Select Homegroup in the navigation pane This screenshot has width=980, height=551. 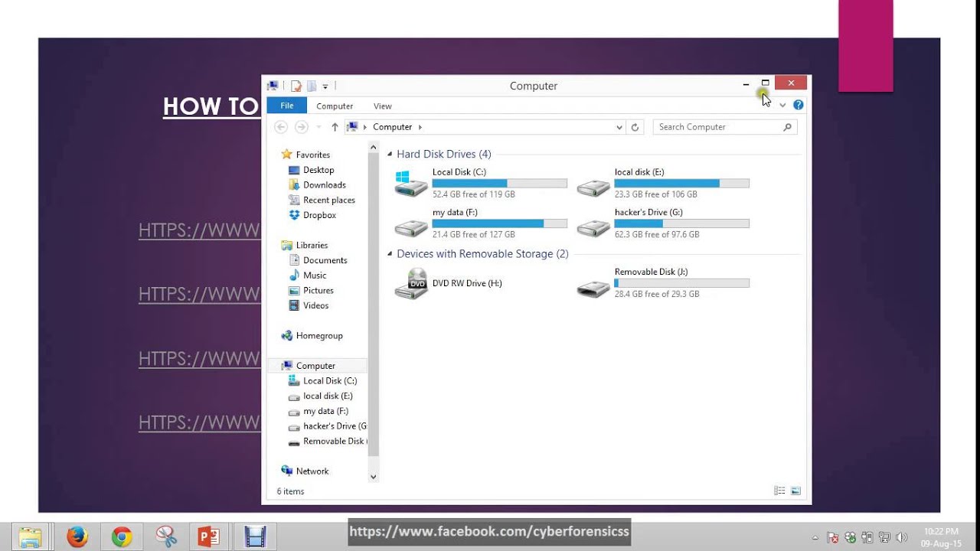click(319, 336)
